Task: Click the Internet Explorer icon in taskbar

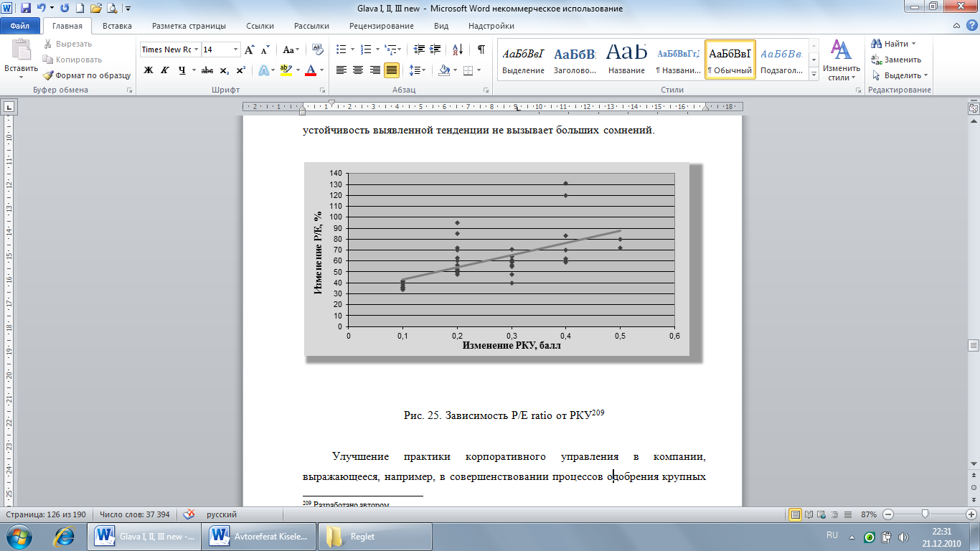Action: (65, 536)
